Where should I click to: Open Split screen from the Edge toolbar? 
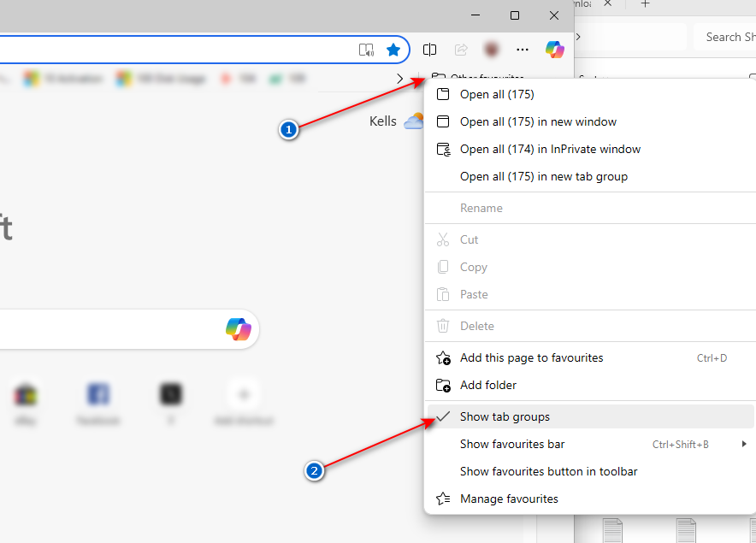click(x=429, y=50)
